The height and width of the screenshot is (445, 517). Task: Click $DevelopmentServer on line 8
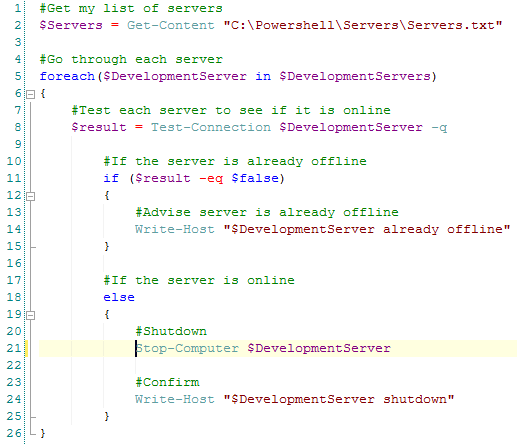pyautogui.click(x=351, y=127)
